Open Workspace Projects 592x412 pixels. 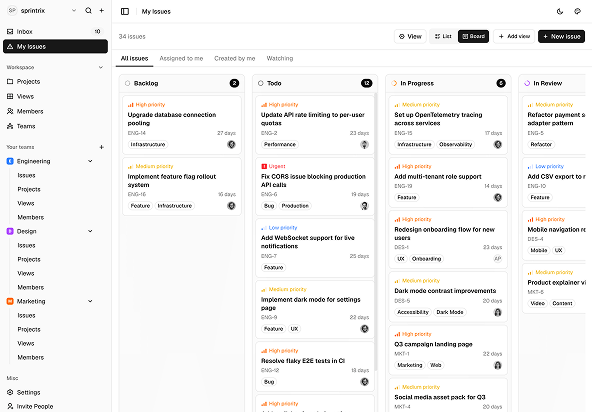point(55,81)
